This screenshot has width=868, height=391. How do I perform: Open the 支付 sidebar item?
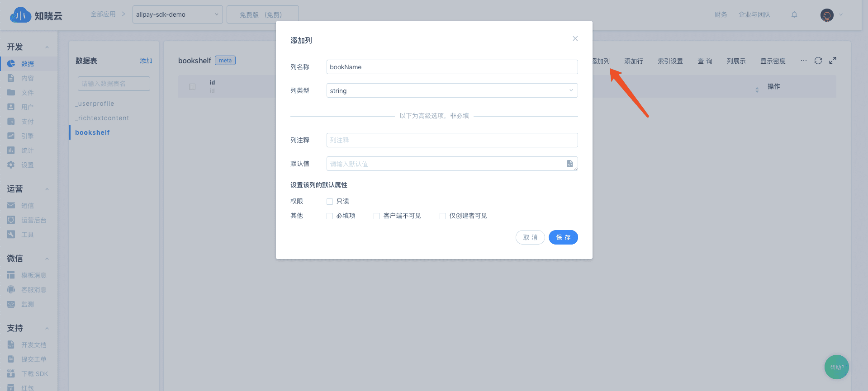coord(28,122)
